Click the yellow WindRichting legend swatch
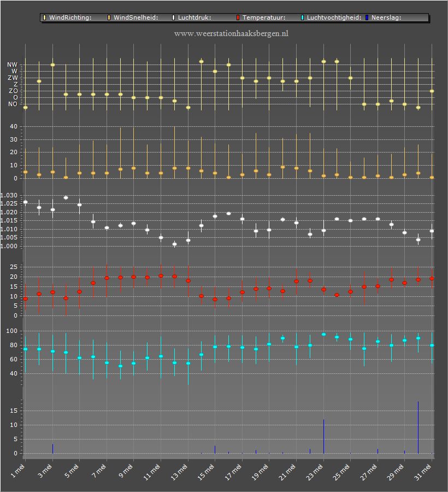 coord(44,17)
